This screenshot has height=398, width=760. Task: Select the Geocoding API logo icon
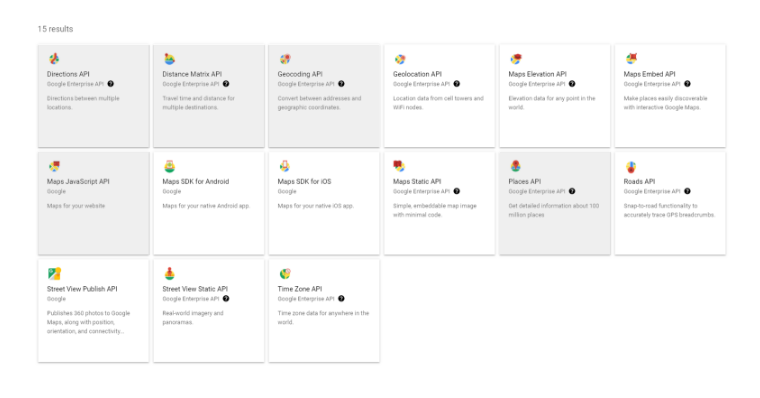[285, 59]
